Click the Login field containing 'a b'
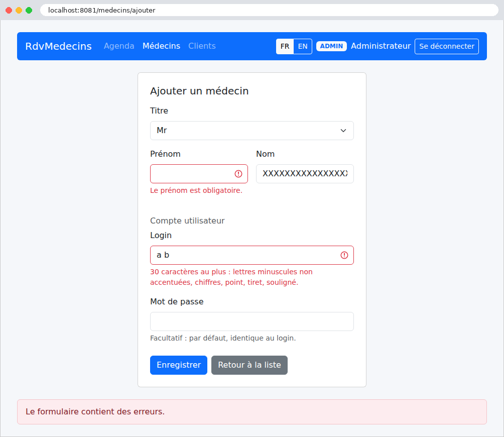Image resolution: width=504 pixels, height=437 pixels. tap(251, 255)
